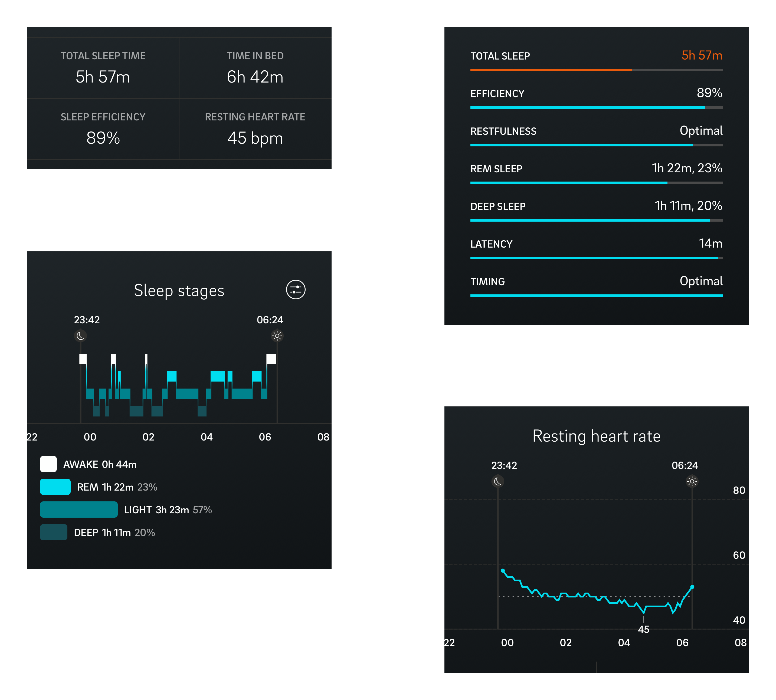
Task: Open the Resting Heart Rate 45 bpm tile
Action: coord(255,129)
